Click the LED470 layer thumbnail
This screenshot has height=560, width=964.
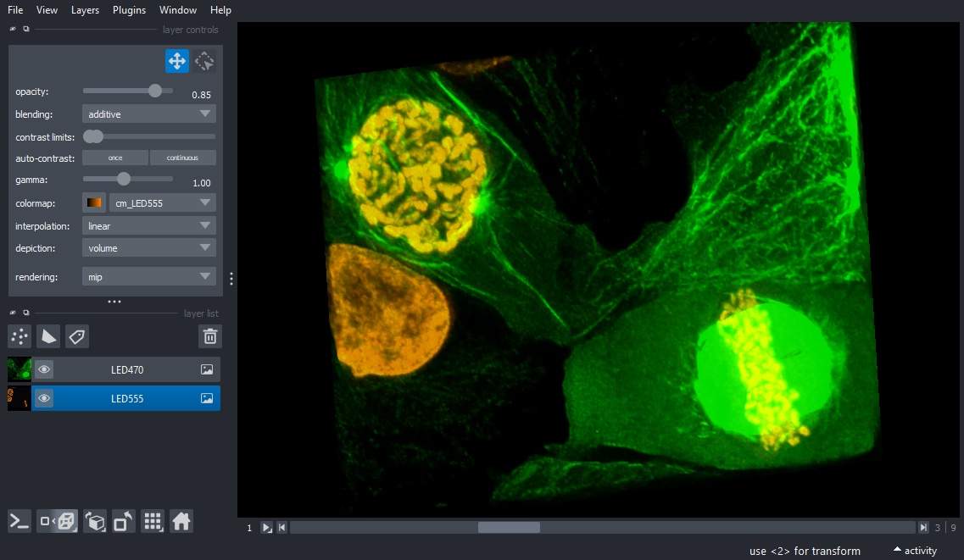19,369
